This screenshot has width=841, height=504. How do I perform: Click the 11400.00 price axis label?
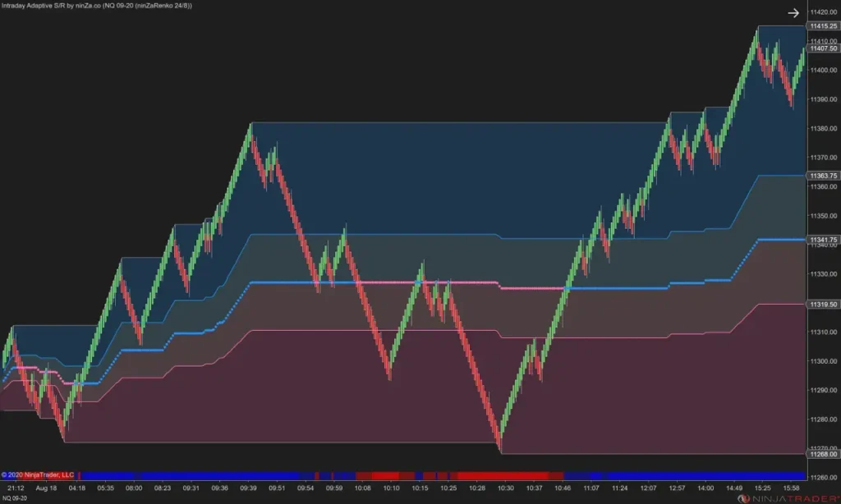[823, 71]
